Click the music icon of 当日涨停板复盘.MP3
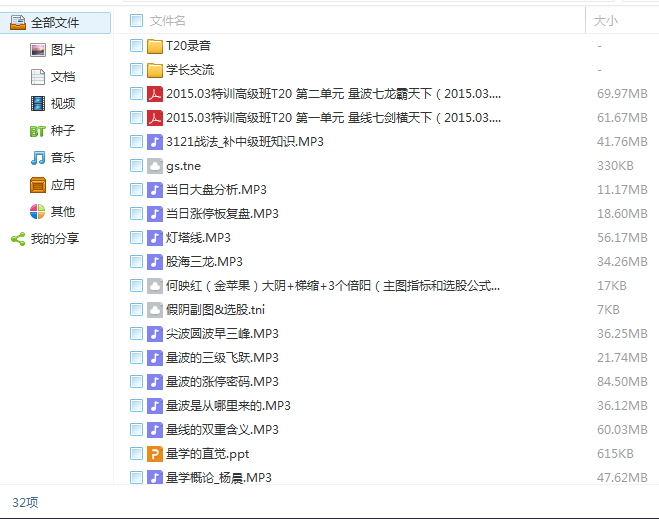The image size is (659, 519). pyautogui.click(x=155, y=213)
